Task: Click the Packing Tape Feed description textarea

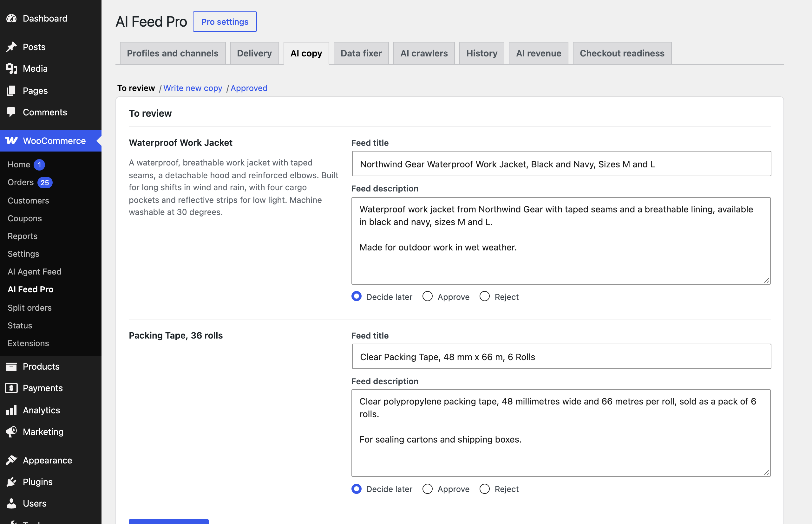Action: click(561, 433)
